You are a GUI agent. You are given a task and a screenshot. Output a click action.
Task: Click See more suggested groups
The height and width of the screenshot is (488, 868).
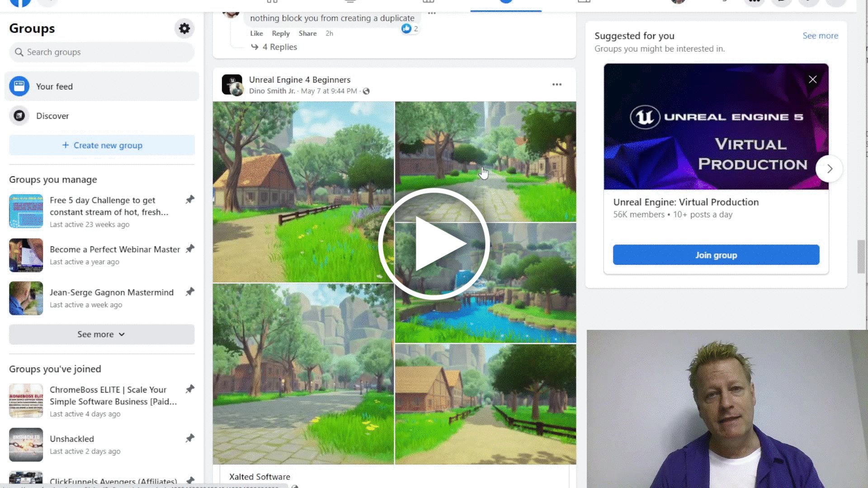(x=820, y=36)
